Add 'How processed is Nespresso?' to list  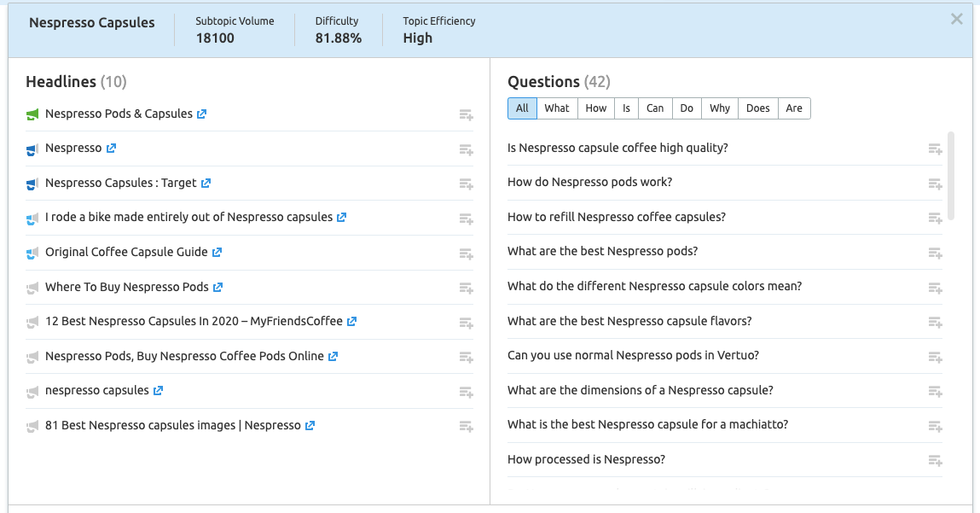click(x=935, y=461)
